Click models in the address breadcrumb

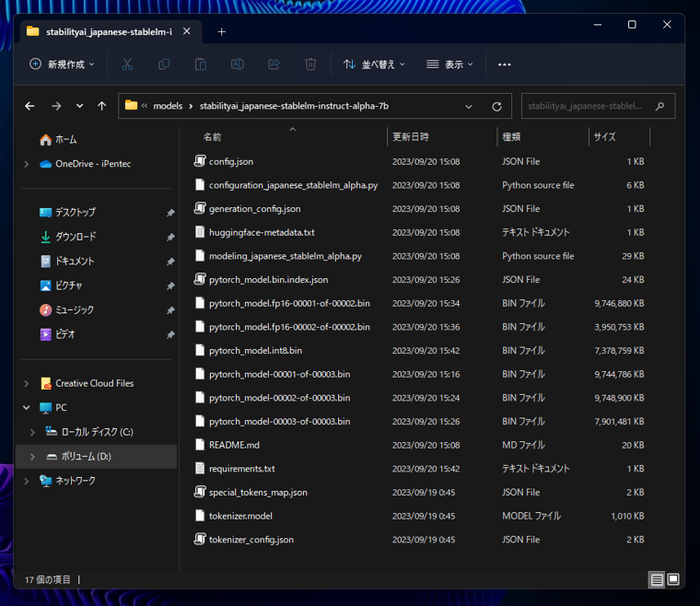tap(168, 106)
